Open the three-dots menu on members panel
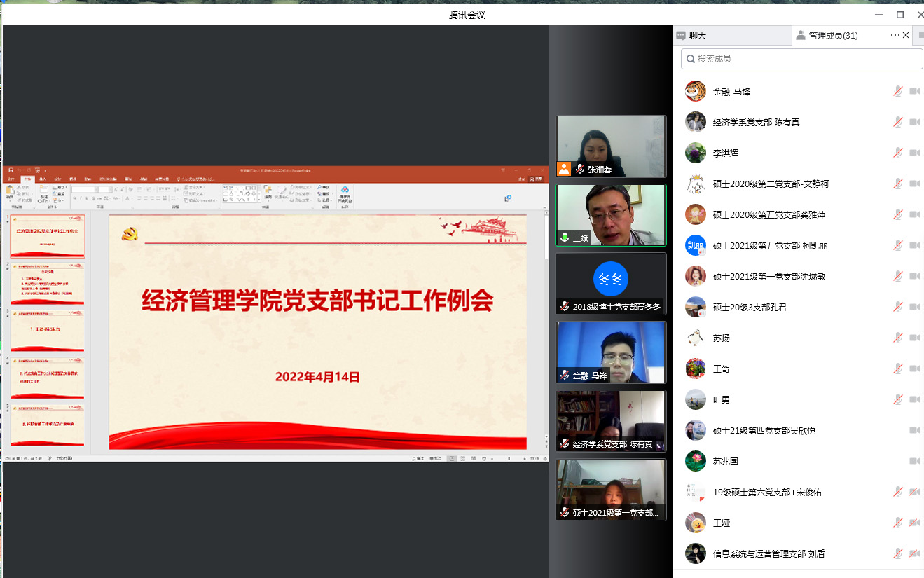 pyautogui.click(x=895, y=35)
